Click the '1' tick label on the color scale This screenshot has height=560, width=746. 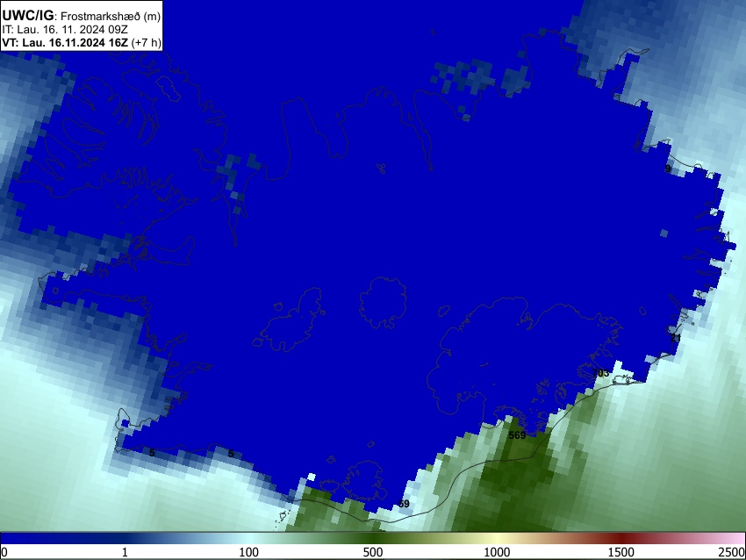click(125, 552)
